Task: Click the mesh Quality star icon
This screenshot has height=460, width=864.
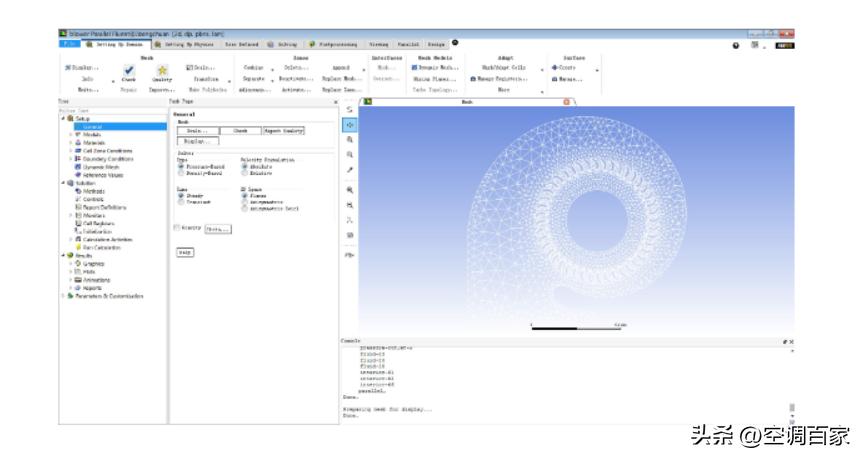Action: click(x=162, y=68)
